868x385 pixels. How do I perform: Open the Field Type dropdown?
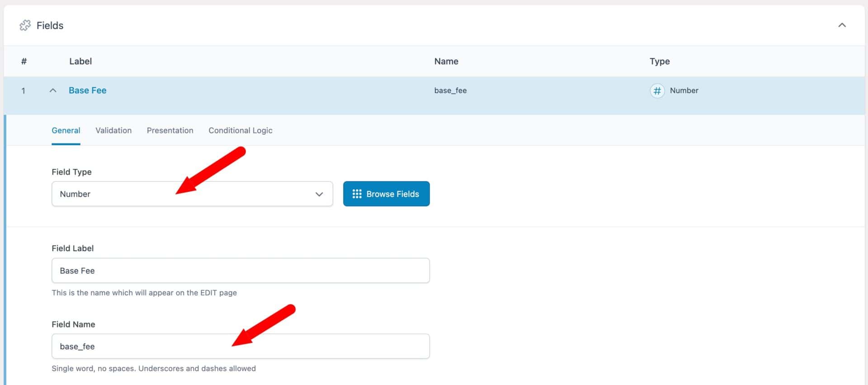(x=192, y=194)
